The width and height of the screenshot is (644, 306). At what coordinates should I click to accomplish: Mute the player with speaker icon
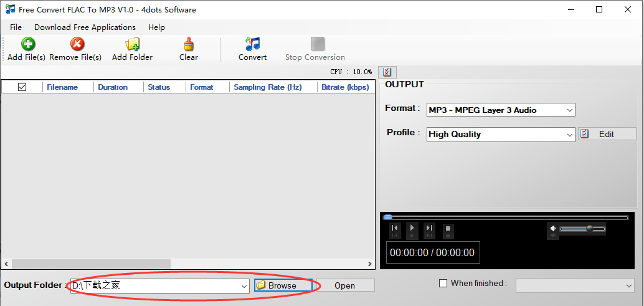pyautogui.click(x=553, y=228)
